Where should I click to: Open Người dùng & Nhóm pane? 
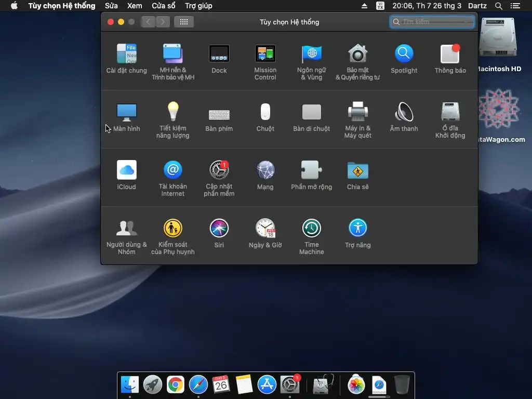[x=127, y=237]
